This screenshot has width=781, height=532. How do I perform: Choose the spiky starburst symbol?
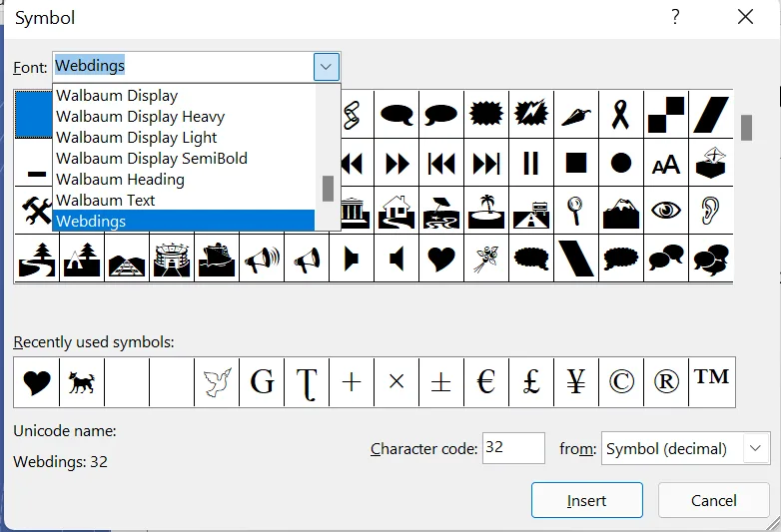coord(486,115)
